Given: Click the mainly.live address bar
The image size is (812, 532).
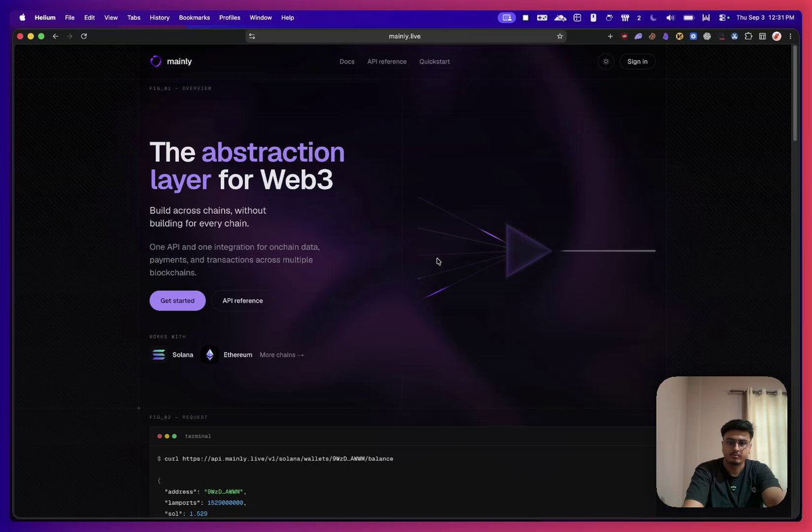Looking at the screenshot, I should pyautogui.click(x=405, y=37).
